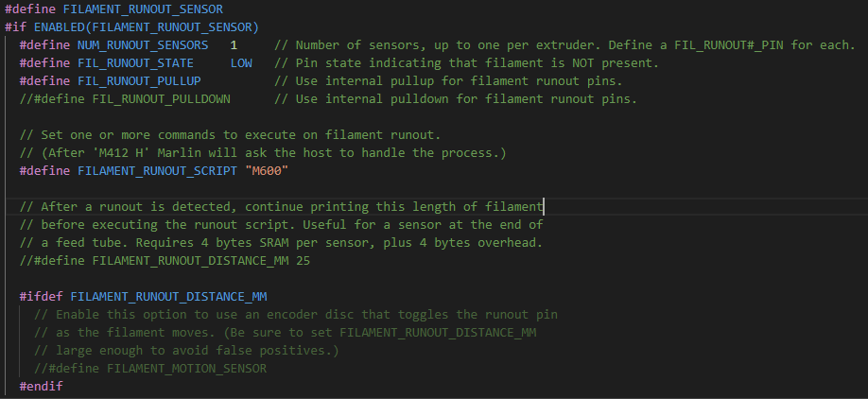Click the value 25 after FILAMENT_RUNOUT_DISTANCE_MM
868x399 pixels.
(x=303, y=261)
